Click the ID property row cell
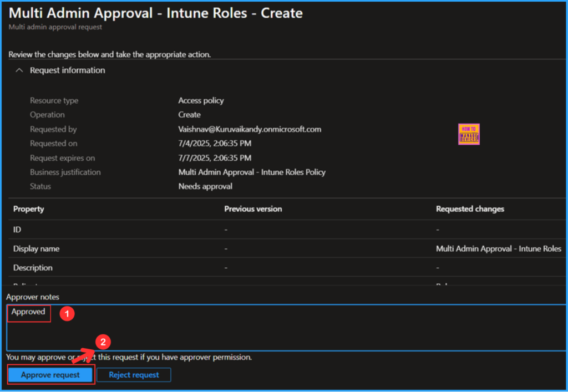The height and width of the screenshot is (392, 568). pos(17,230)
